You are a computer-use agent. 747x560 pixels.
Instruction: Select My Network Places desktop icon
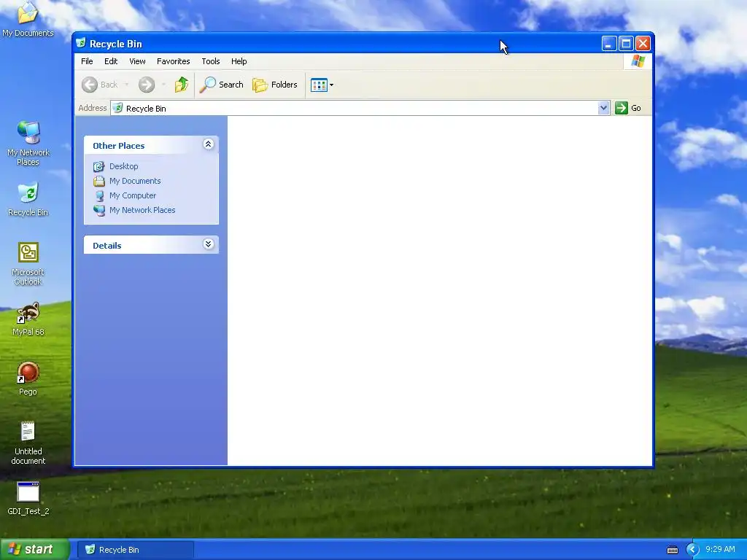coord(28,144)
